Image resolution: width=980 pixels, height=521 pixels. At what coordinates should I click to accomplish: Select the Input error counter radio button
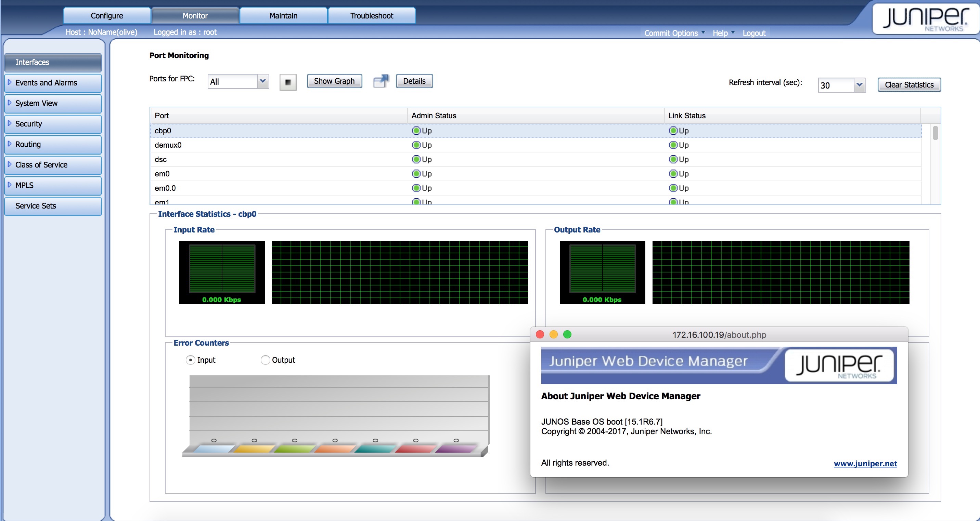190,360
